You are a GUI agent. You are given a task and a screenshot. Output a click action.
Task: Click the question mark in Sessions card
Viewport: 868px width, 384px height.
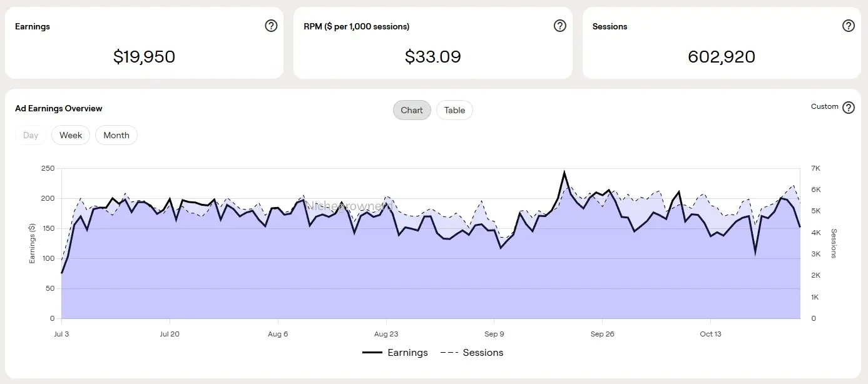point(849,26)
